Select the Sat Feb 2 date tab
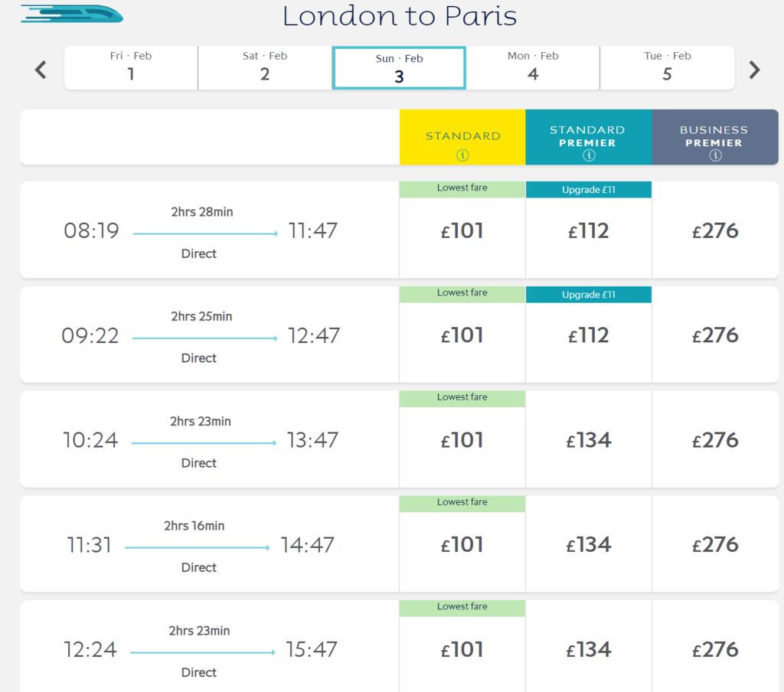 click(x=265, y=68)
